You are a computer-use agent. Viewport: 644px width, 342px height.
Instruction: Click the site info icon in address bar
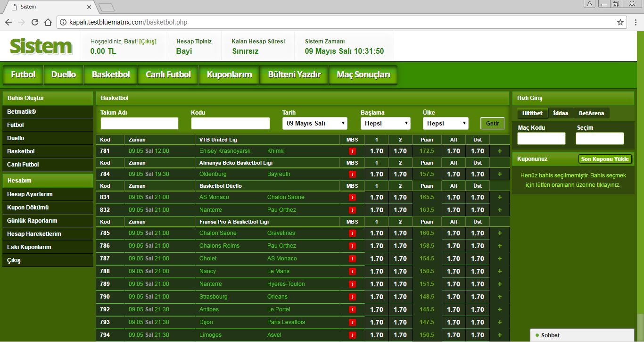point(63,22)
